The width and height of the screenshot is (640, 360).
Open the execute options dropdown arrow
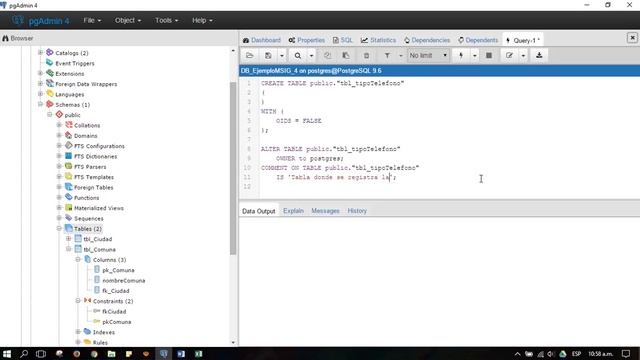point(474,56)
